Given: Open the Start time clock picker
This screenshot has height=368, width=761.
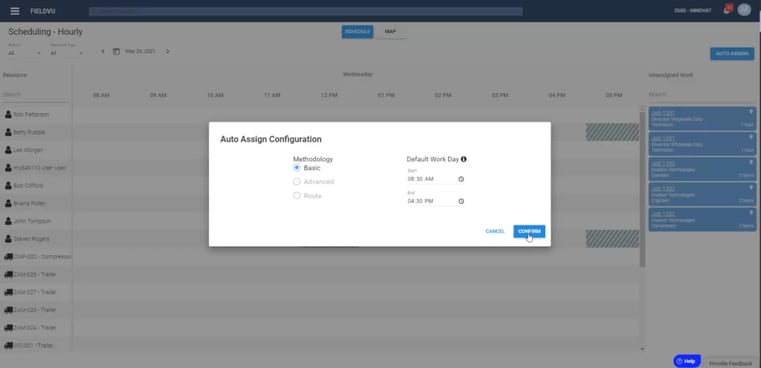Looking at the screenshot, I should [461, 179].
